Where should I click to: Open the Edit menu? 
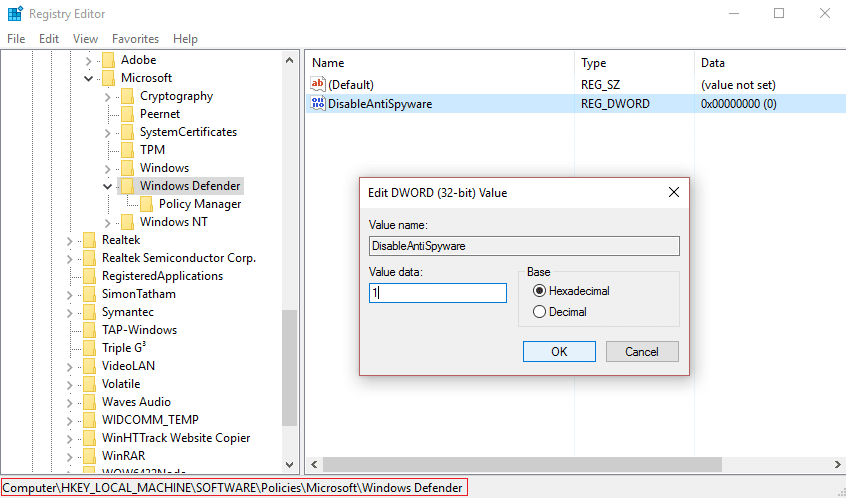pos(49,39)
